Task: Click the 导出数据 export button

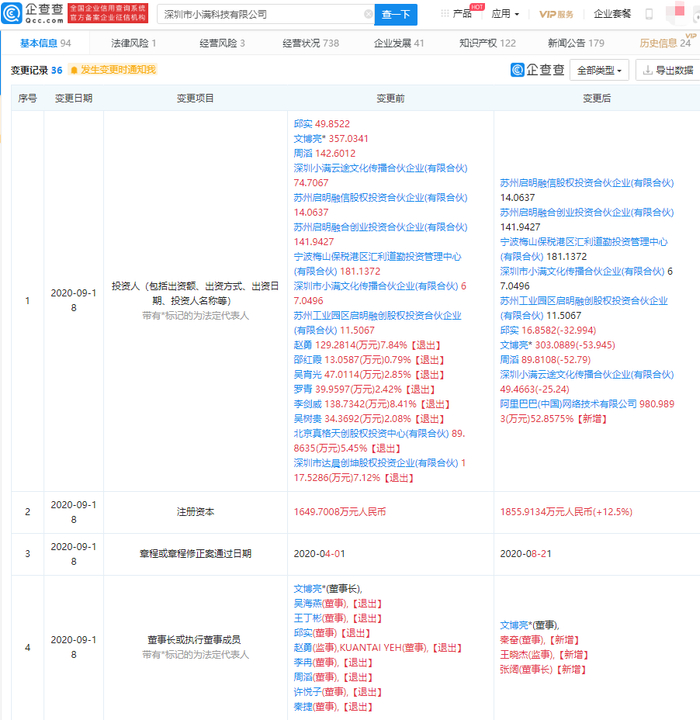Action: 668,70
